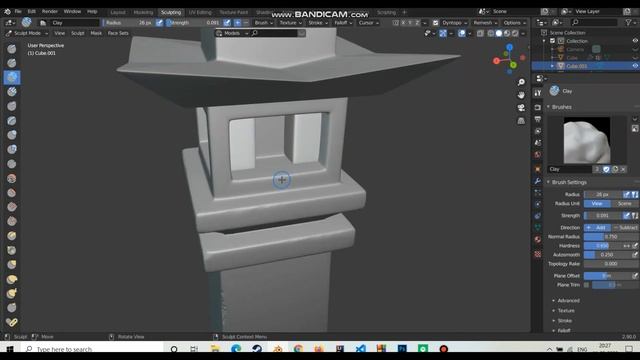Click the viewport zoom magnifier icon
This screenshot has width=640, height=360.
(521, 82)
